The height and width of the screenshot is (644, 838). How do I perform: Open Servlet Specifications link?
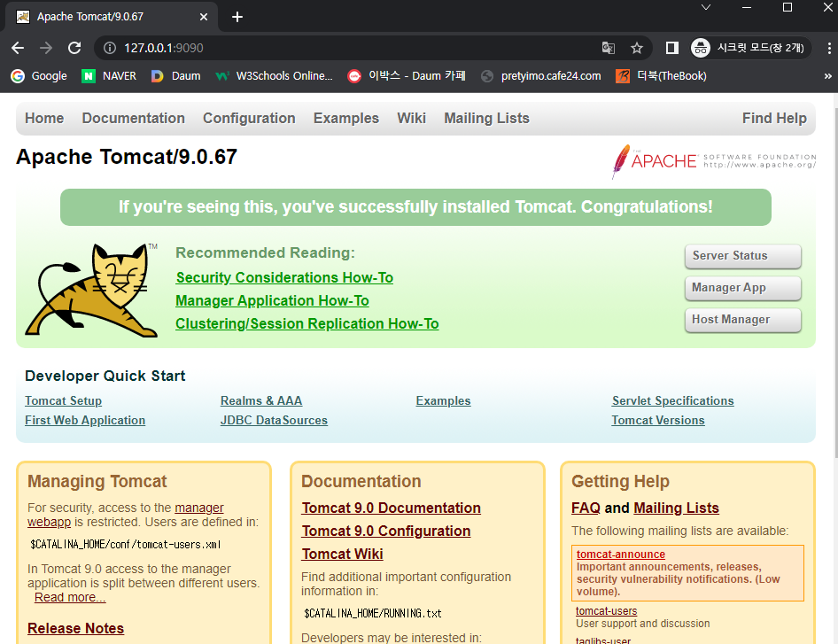(673, 400)
